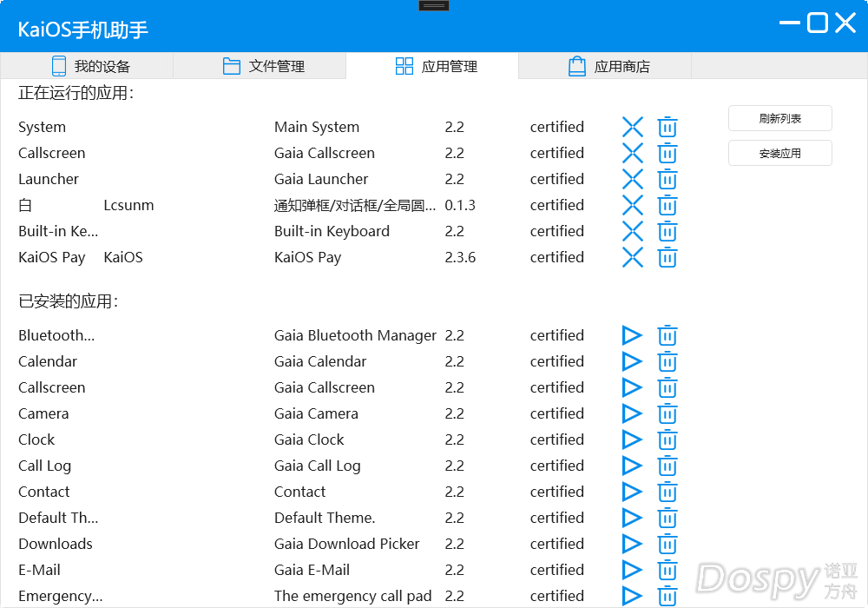Uninstall the Gaia Clock app

click(667, 439)
